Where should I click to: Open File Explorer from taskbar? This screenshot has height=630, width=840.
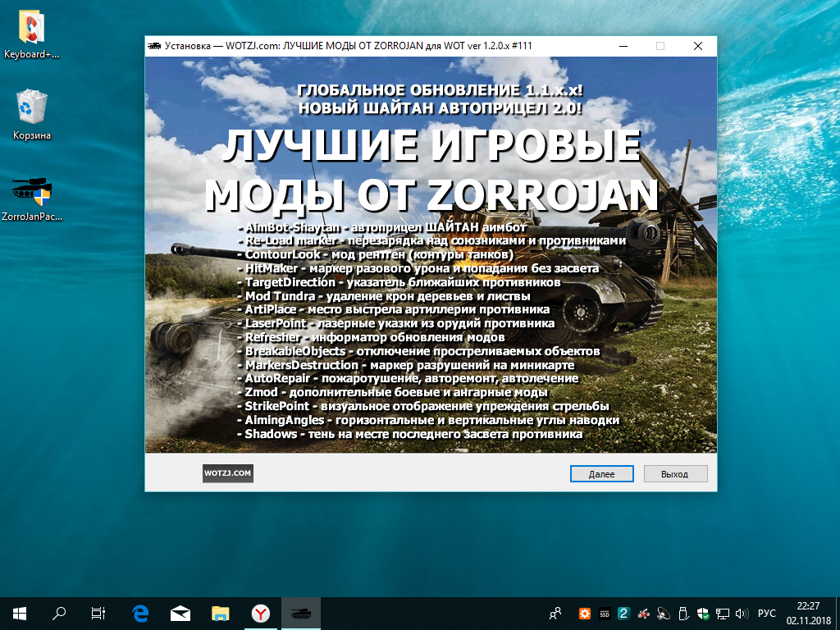(220, 614)
